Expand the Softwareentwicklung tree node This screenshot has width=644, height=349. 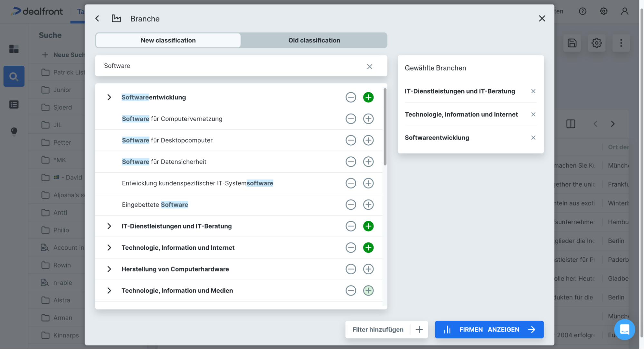(x=109, y=97)
